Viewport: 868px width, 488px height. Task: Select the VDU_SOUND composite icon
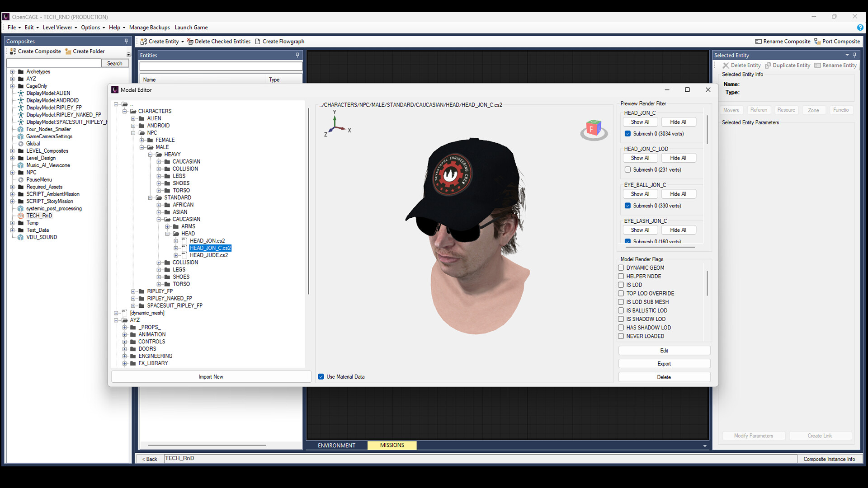(20, 237)
